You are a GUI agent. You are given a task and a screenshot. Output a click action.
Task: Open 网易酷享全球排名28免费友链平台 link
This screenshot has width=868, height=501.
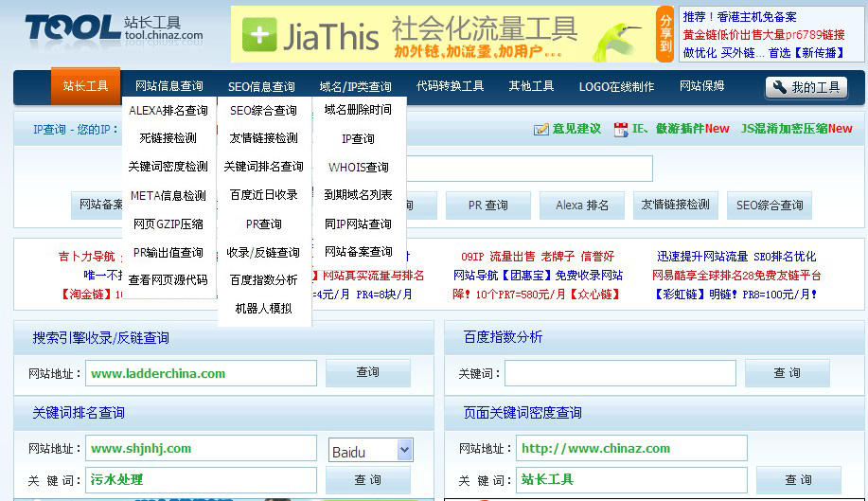tap(736, 276)
